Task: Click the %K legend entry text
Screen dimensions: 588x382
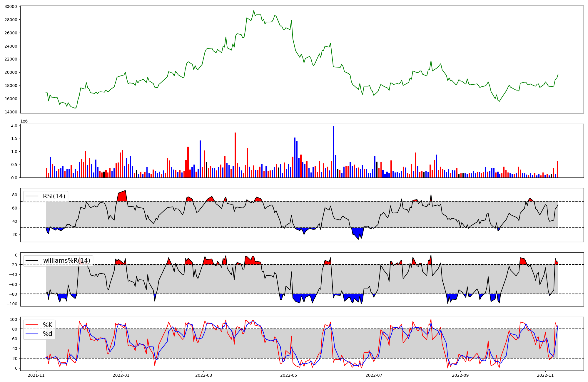Action: [x=48, y=325]
